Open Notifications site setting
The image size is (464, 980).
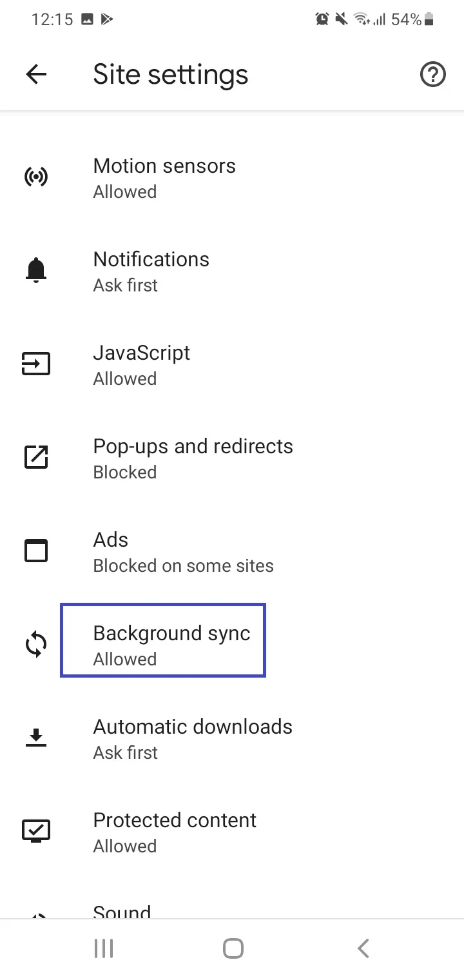coord(232,271)
